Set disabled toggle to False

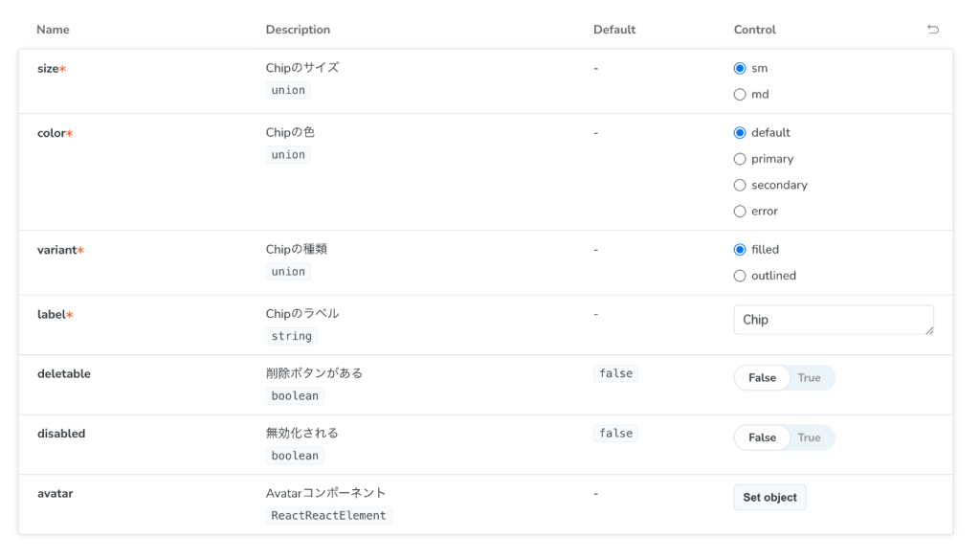[762, 437]
